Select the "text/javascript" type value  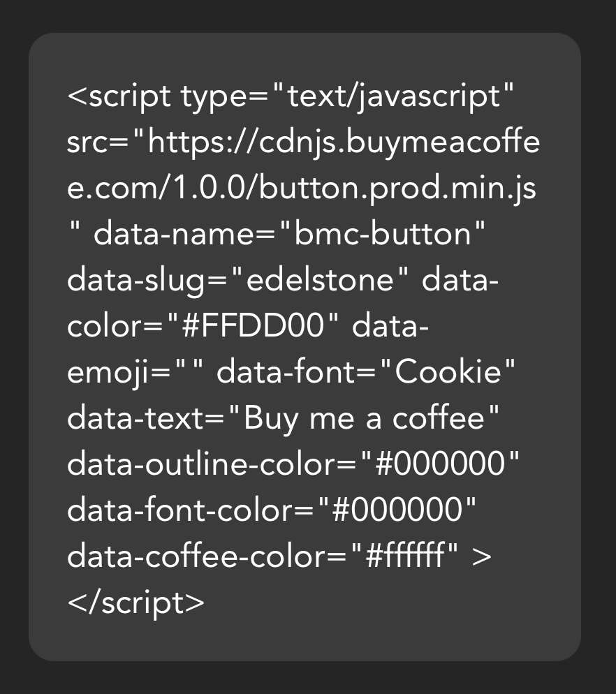(x=394, y=96)
